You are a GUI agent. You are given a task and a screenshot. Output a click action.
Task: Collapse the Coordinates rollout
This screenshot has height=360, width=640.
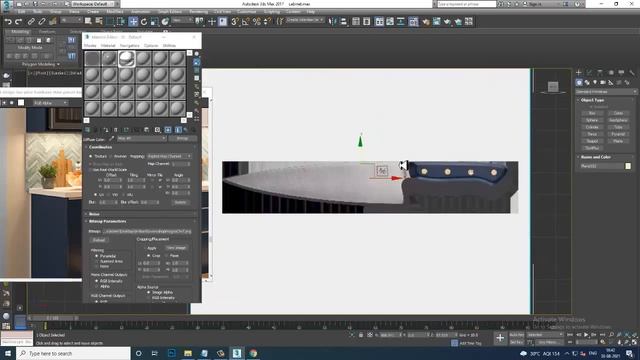pos(101,147)
